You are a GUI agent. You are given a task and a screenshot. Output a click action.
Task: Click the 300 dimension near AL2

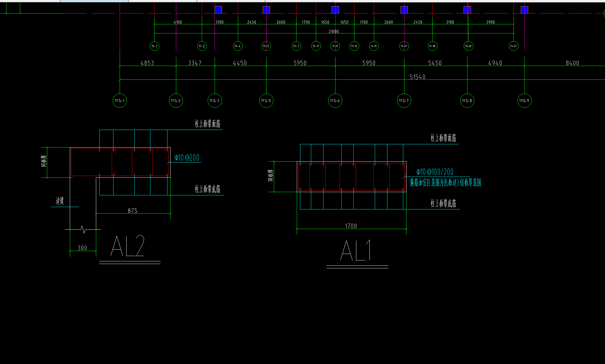tap(82, 248)
